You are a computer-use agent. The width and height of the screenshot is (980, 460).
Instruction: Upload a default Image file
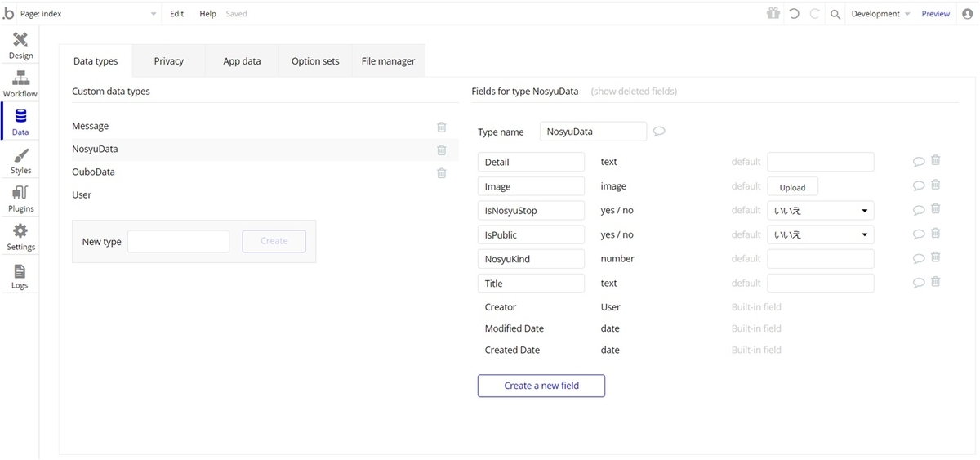click(792, 187)
